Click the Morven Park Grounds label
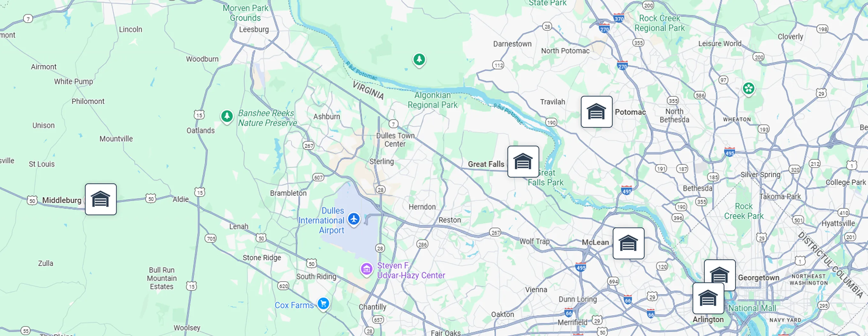 tap(246, 13)
